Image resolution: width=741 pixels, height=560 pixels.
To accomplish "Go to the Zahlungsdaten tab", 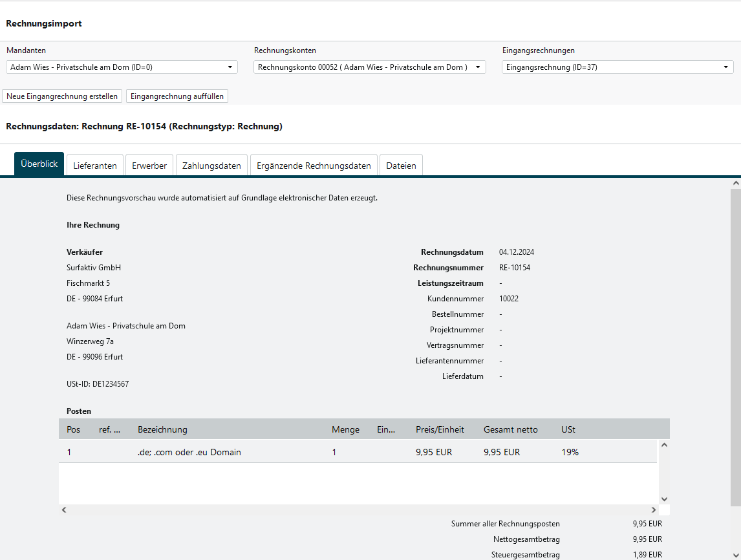I will tap(212, 166).
